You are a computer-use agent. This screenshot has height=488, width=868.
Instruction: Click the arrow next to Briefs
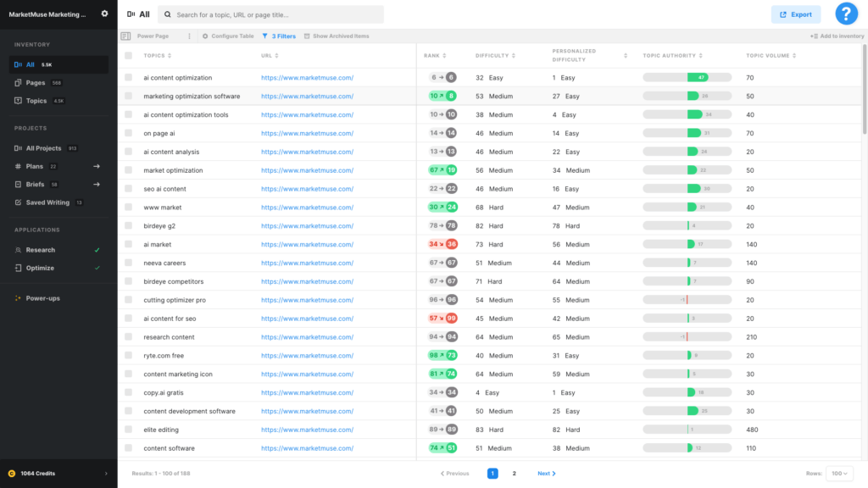[97, 184]
